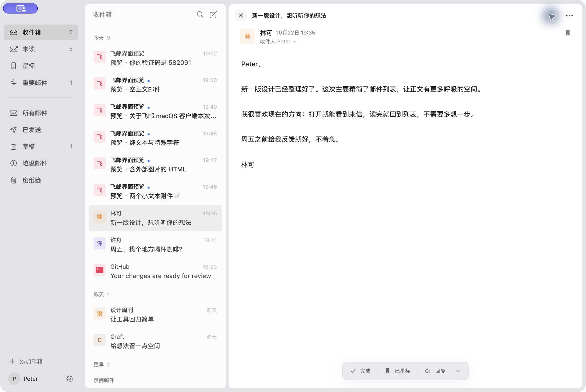
Task: Expand the 收件人 Peter recipient chevron
Action: pos(295,42)
